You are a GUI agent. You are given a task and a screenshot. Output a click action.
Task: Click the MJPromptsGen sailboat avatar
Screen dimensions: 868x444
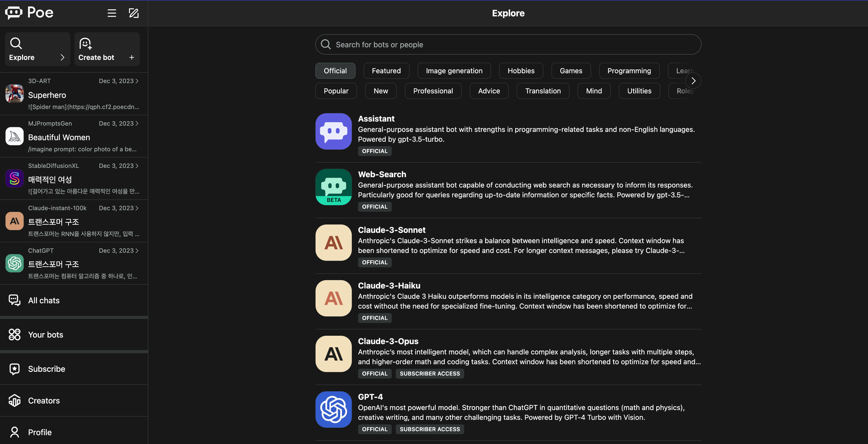point(14,136)
